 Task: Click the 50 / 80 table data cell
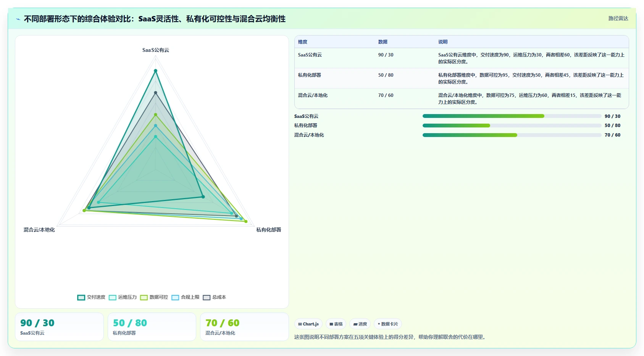[386, 75]
